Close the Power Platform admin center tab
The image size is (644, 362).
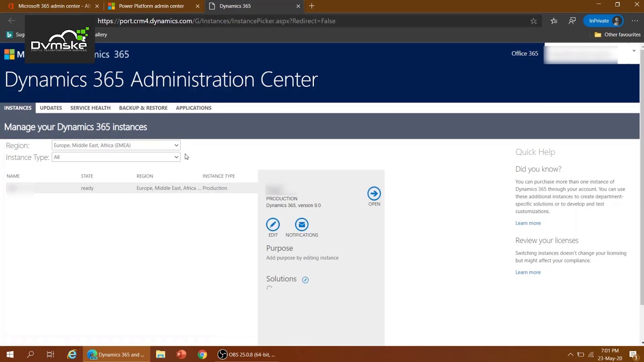pyautogui.click(x=198, y=6)
